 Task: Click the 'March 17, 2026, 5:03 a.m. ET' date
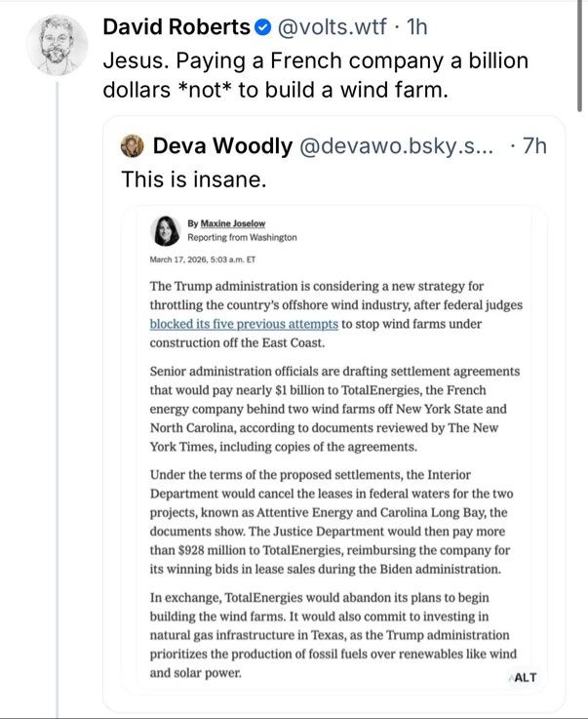(x=203, y=260)
